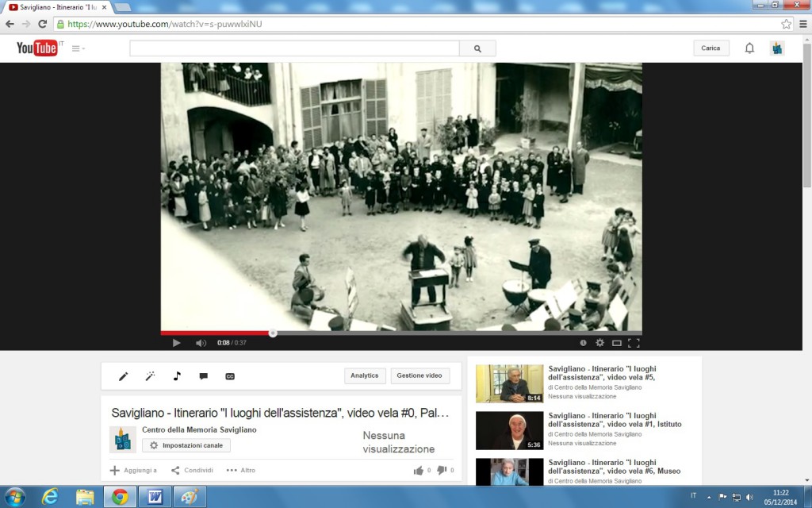812x508 pixels.
Task: Click the video progress bar scrubber
Action: coord(273,333)
